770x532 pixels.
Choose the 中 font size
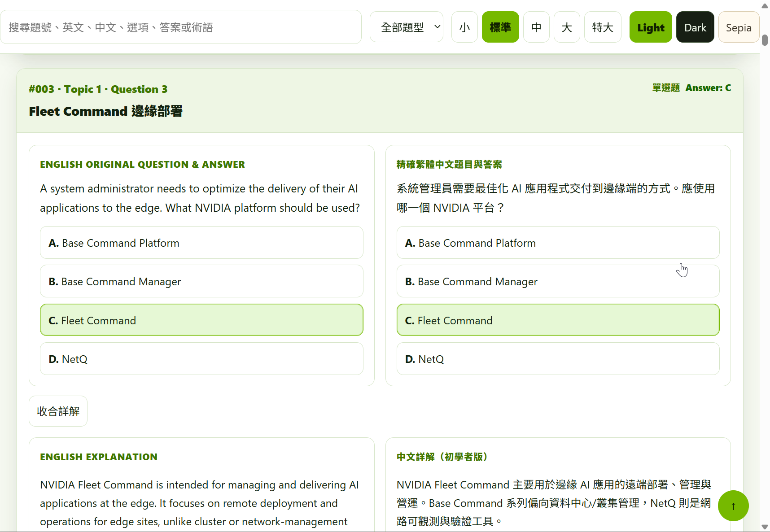(536, 27)
